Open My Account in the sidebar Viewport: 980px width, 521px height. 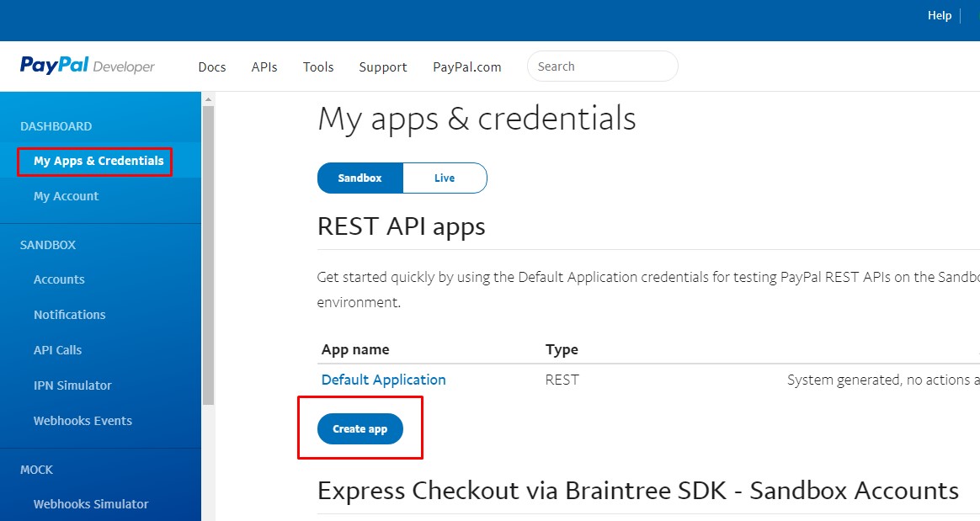pos(66,196)
